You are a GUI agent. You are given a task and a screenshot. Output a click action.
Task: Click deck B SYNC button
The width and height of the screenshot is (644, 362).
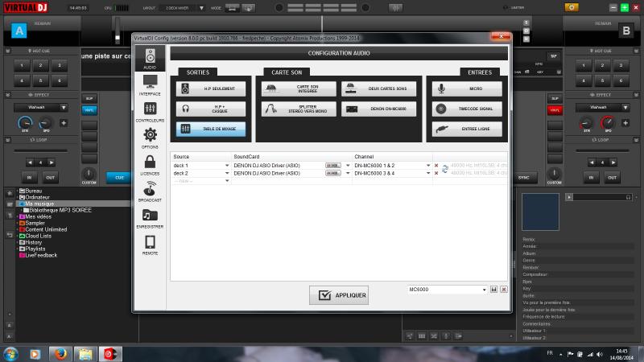[x=524, y=178]
